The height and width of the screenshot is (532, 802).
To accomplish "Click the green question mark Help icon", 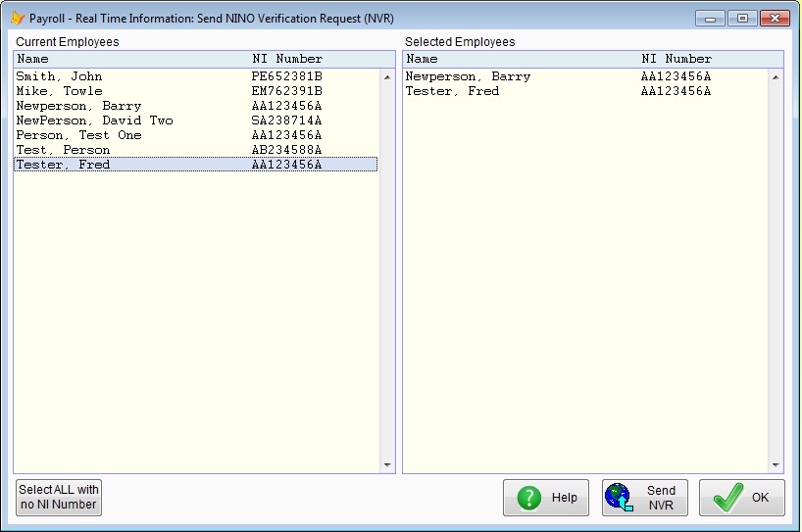I will [x=528, y=498].
